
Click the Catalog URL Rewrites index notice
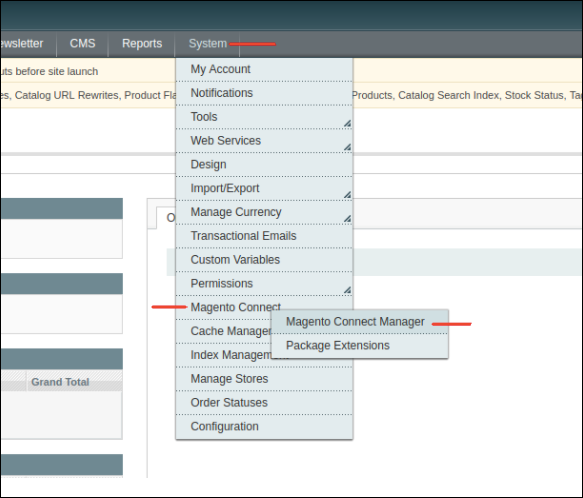tap(67, 95)
